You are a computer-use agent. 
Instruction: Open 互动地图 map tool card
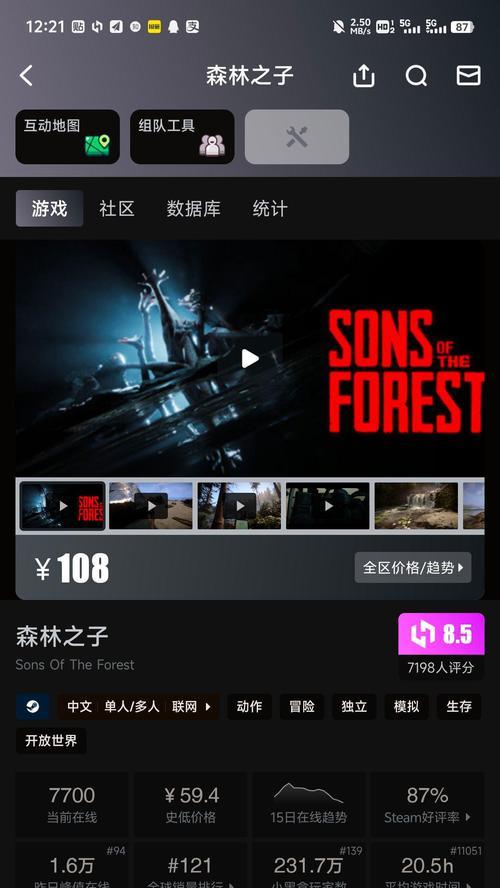(x=67, y=137)
